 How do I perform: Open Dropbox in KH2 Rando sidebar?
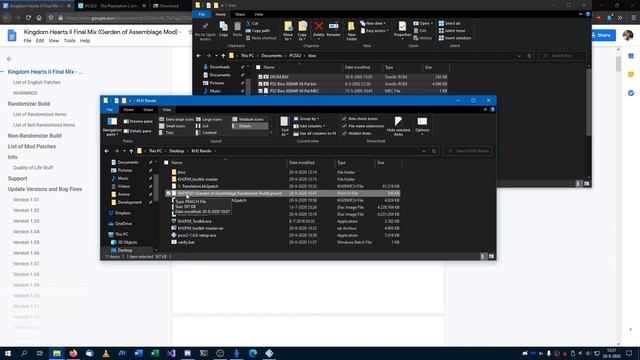pyautogui.click(x=122, y=213)
